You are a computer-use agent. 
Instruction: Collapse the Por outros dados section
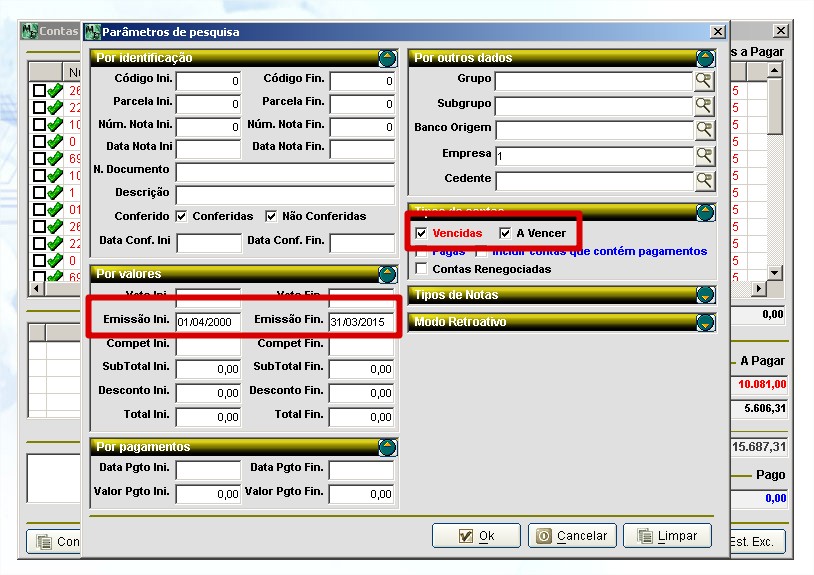pyautogui.click(x=706, y=58)
